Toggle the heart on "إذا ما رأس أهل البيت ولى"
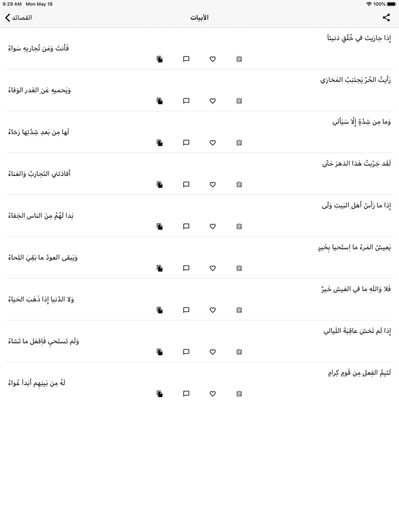This screenshot has width=399, height=532. 213,226
